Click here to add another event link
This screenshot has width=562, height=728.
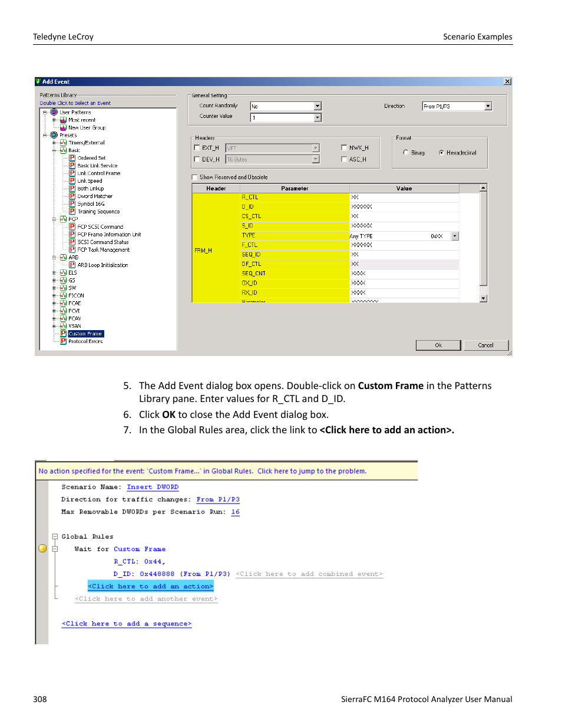[146, 599]
